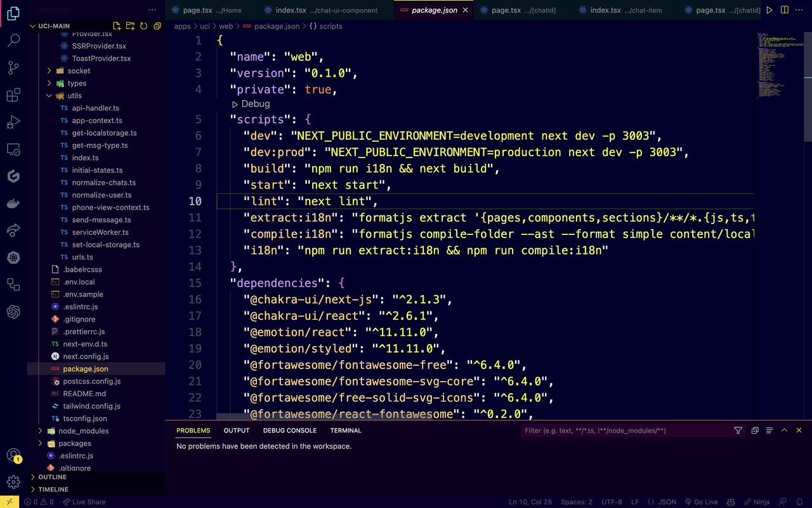Open the Explorer view in activity bar
Screen dimensions: 812x508
(13, 13)
